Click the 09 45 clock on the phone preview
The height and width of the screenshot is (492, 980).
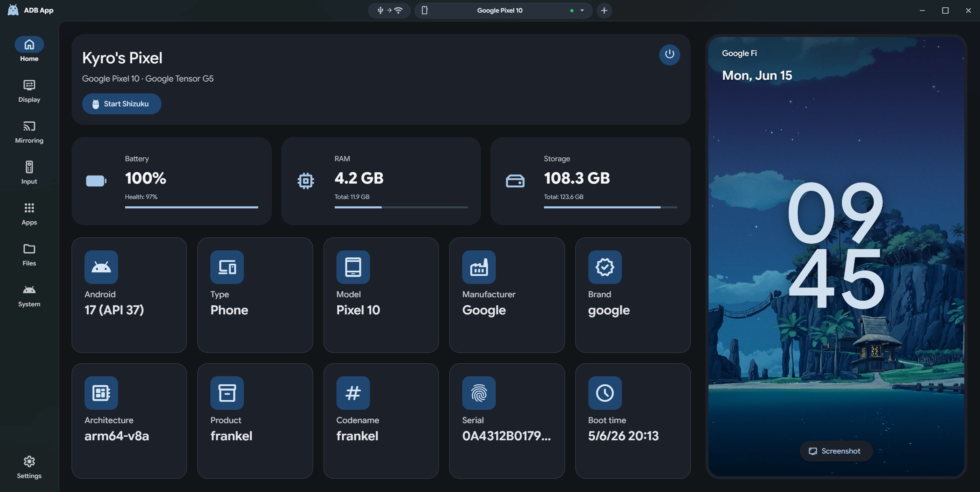[836, 245]
